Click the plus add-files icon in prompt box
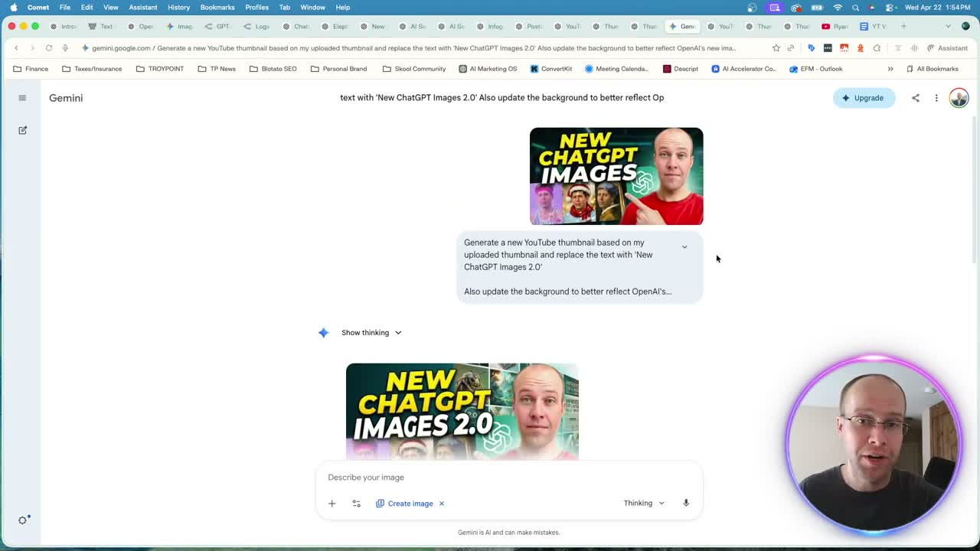The width and height of the screenshot is (980, 551). pyautogui.click(x=332, y=504)
